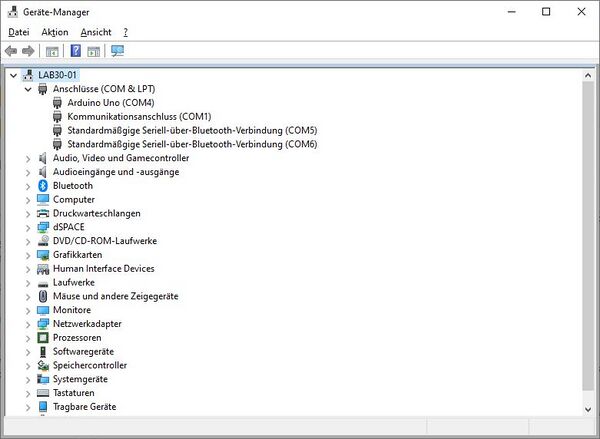Viewport: 600px width, 439px height.
Task: Open the Ansicht menu
Action: tap(96, 32)
